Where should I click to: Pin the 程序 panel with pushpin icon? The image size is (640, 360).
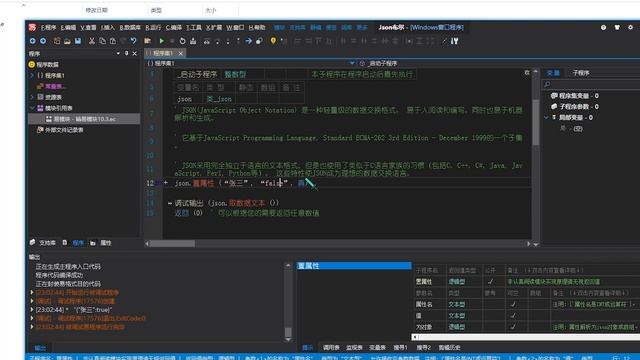(127, 53)
